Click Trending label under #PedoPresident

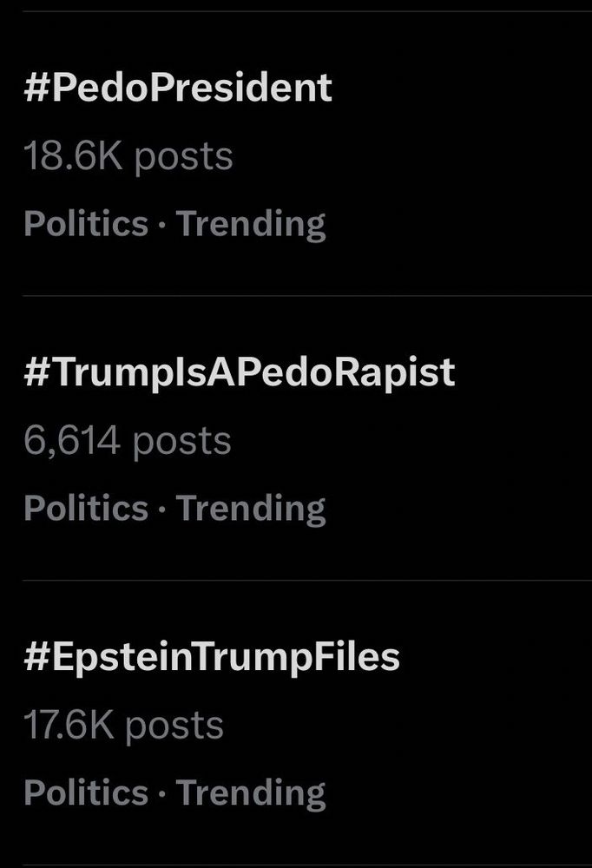pos(251,224)
